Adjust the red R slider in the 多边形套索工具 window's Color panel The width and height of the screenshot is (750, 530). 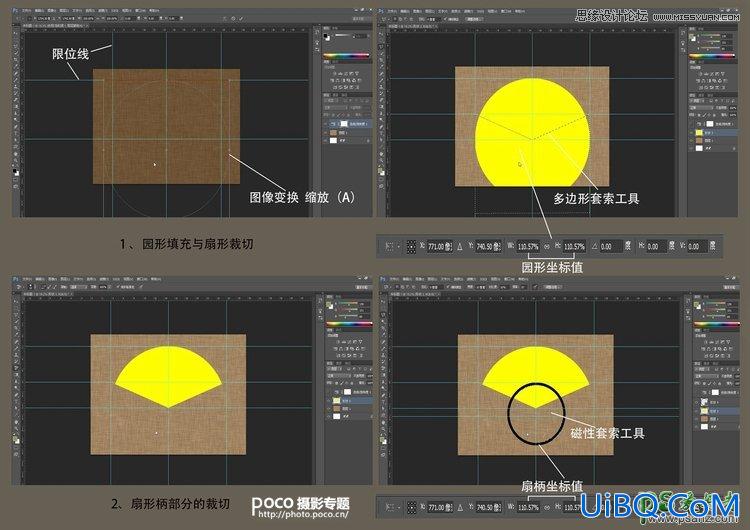pos(710,35)
